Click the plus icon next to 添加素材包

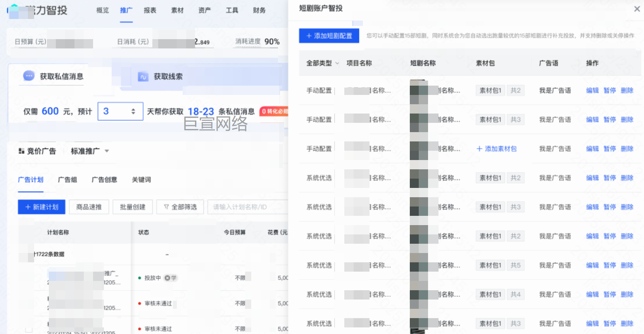point(479,149)
